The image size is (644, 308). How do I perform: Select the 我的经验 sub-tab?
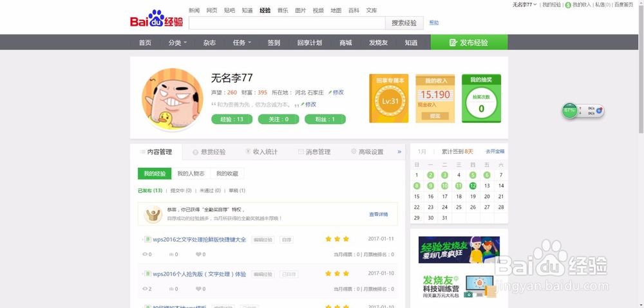coord(155,174)
